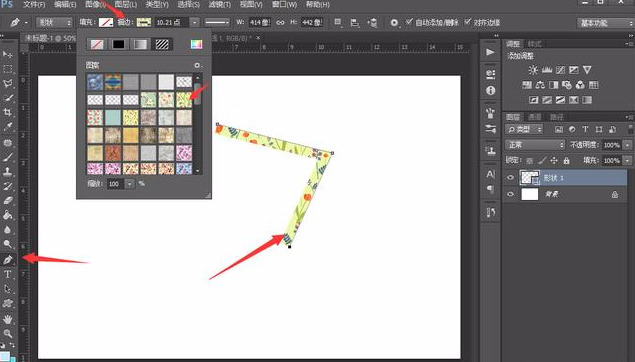
Task: Add a Color Balance adjustment (scales icon)
Action: (540, 85)
